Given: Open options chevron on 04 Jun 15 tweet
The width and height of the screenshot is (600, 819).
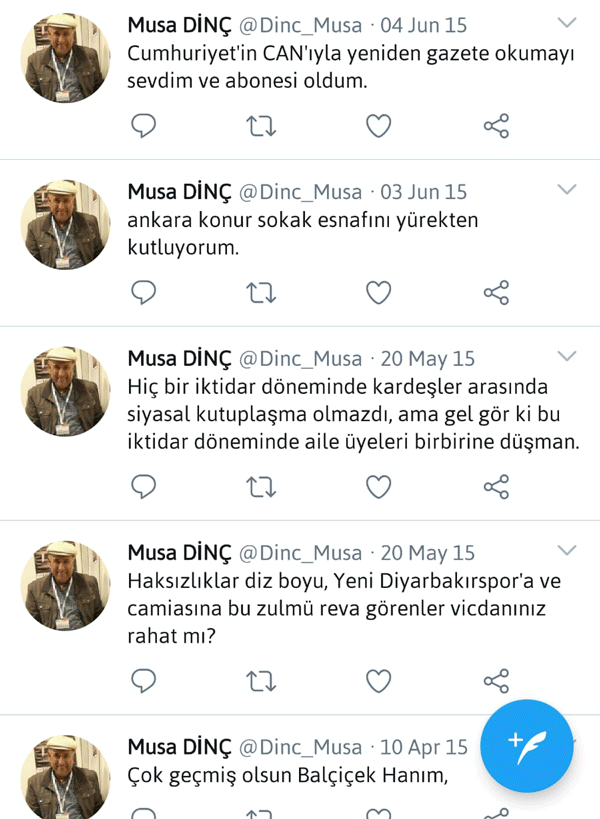Looking at the screenshot, I should [567, 23].
